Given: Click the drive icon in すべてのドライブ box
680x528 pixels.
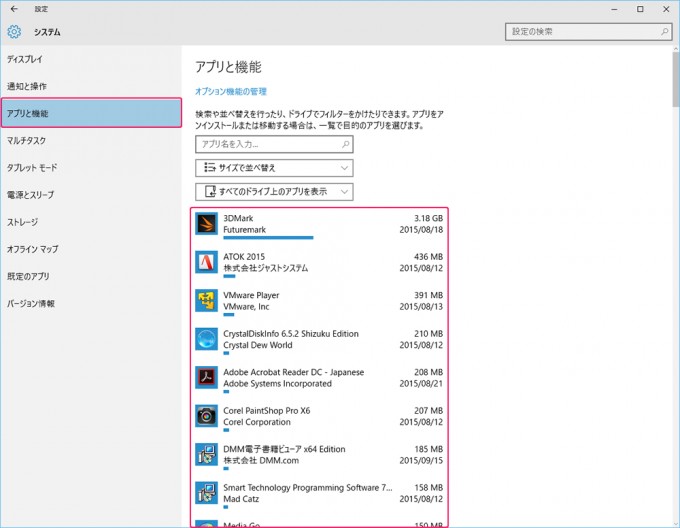Looking at the screenshot, I should (210, 192).
